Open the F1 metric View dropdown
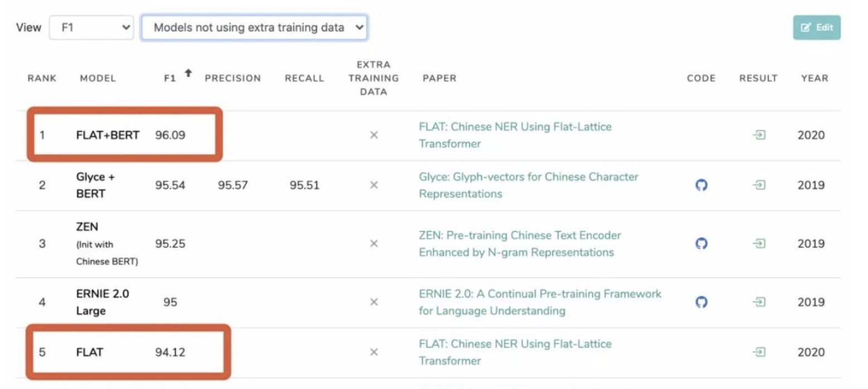Viewport: 868px width, 389px height. click(x=91, y=27)
